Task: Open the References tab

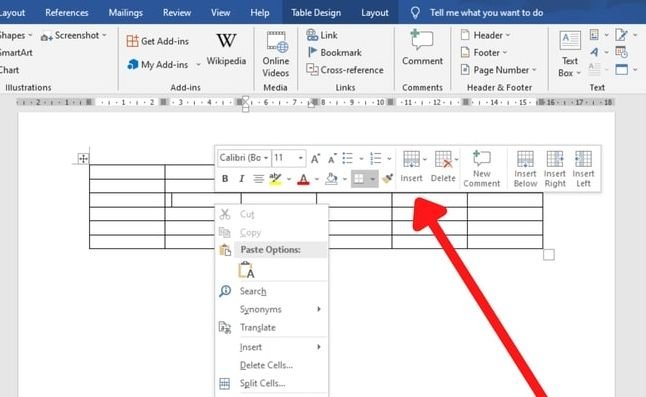Action: tap(67, 13)
